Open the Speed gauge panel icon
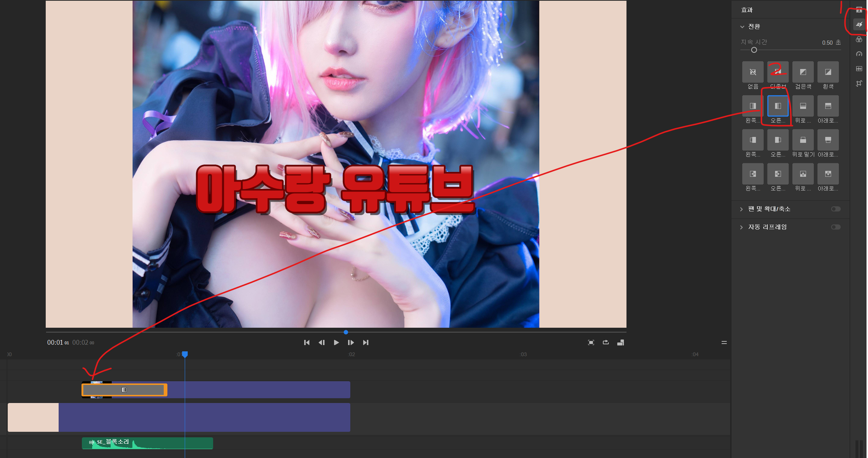 pyautogui.click(x=859, y=54)
